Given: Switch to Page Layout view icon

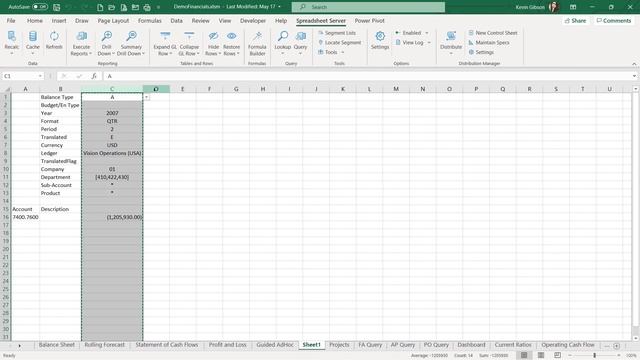Looking at the screenshot, I should tap(541, 356).
